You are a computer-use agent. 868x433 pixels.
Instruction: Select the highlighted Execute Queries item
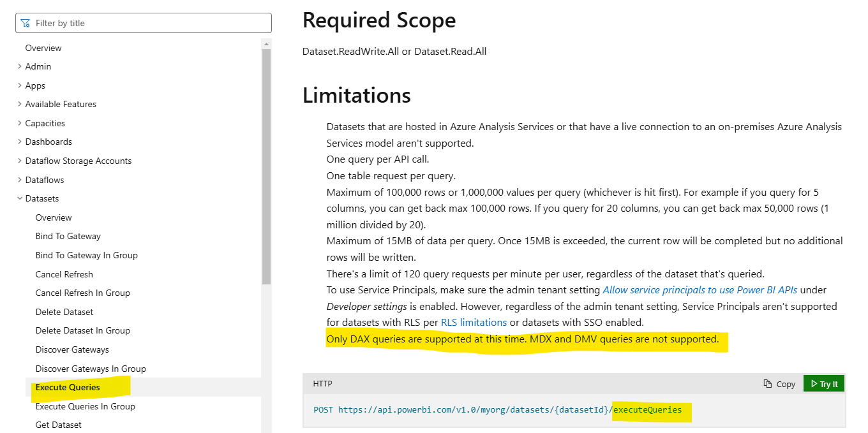pos(68,387)
